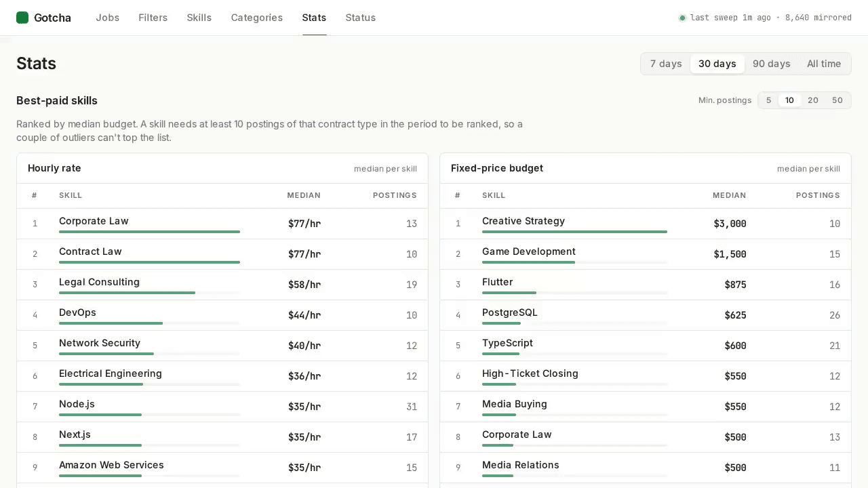Image resolution: width=868 pixels, height=488 pixels.
Task: Open the Filters tab
Action: pos(153,18)
